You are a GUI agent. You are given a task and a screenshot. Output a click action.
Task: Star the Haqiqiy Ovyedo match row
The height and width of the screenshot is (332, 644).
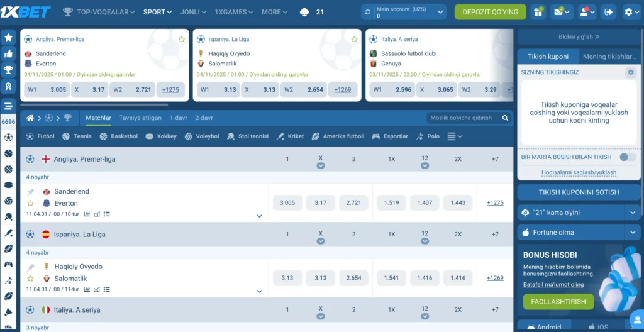click(x=30, y=278)
